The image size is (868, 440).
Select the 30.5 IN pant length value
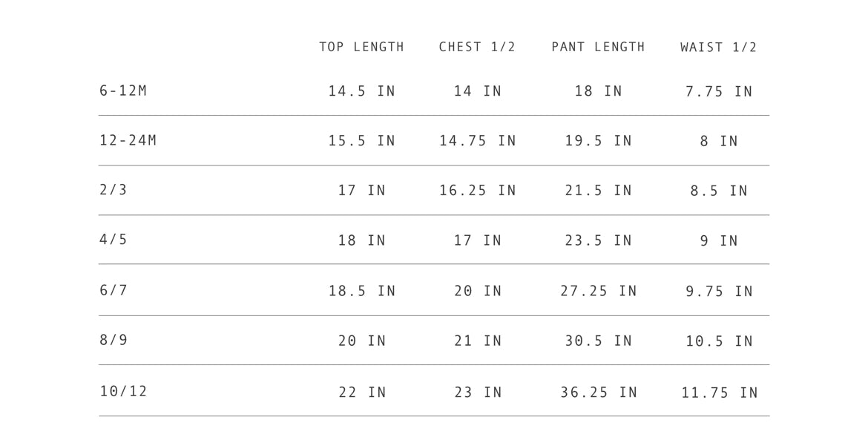(x=599, y=341)
